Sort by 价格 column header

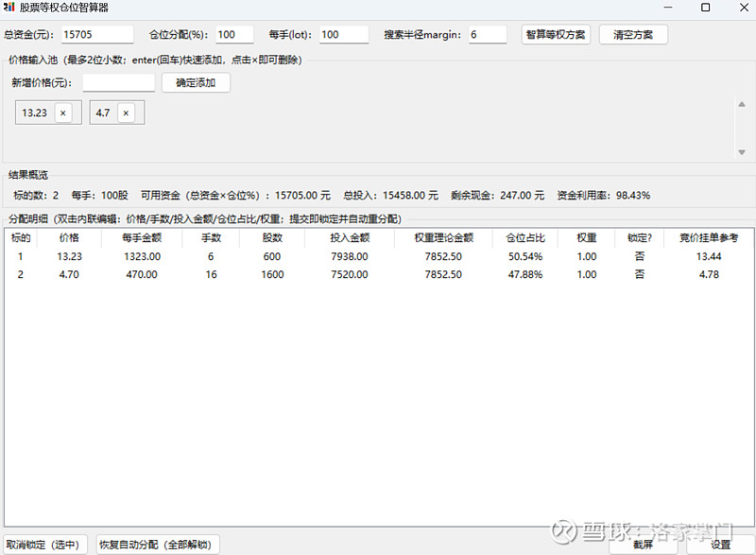[x=69, y=237]
